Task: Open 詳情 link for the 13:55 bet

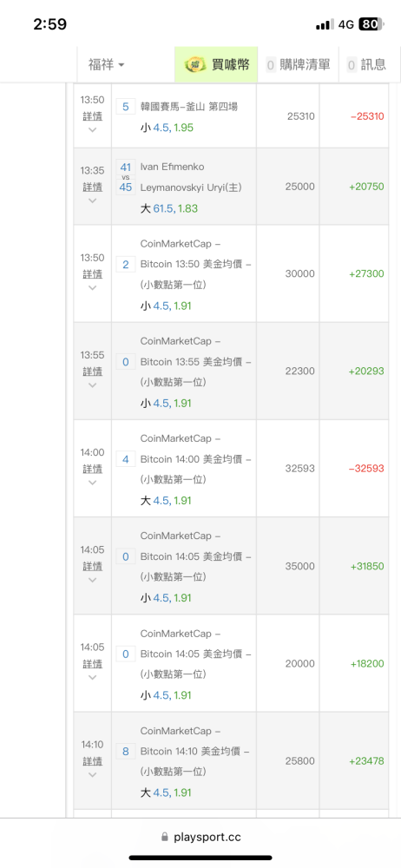Action: coord(93,371)
